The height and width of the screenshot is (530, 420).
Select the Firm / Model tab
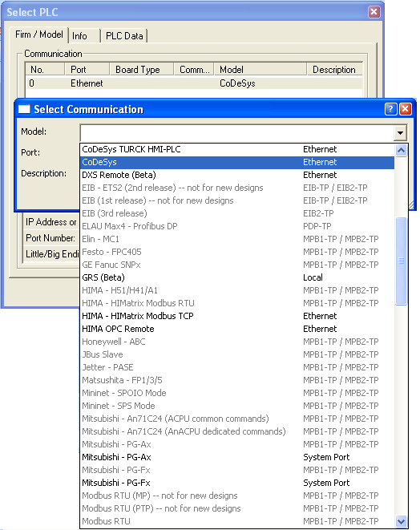coord(38,34)
